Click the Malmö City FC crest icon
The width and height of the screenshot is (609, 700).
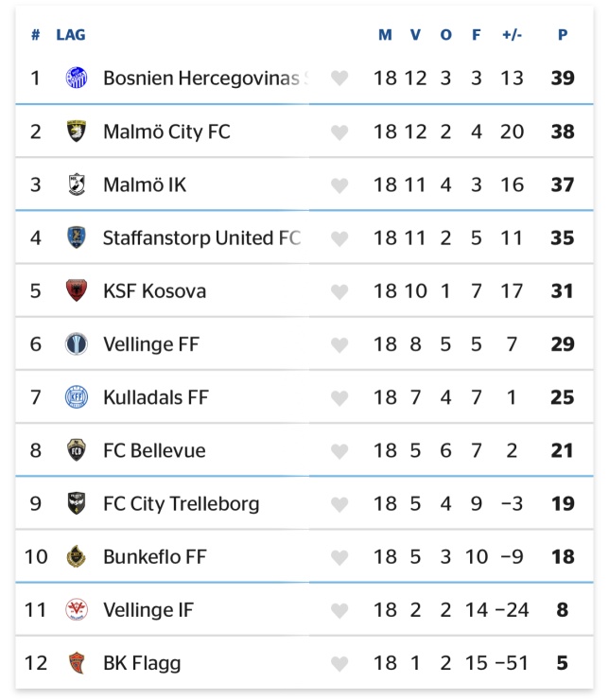pos(77,131)
